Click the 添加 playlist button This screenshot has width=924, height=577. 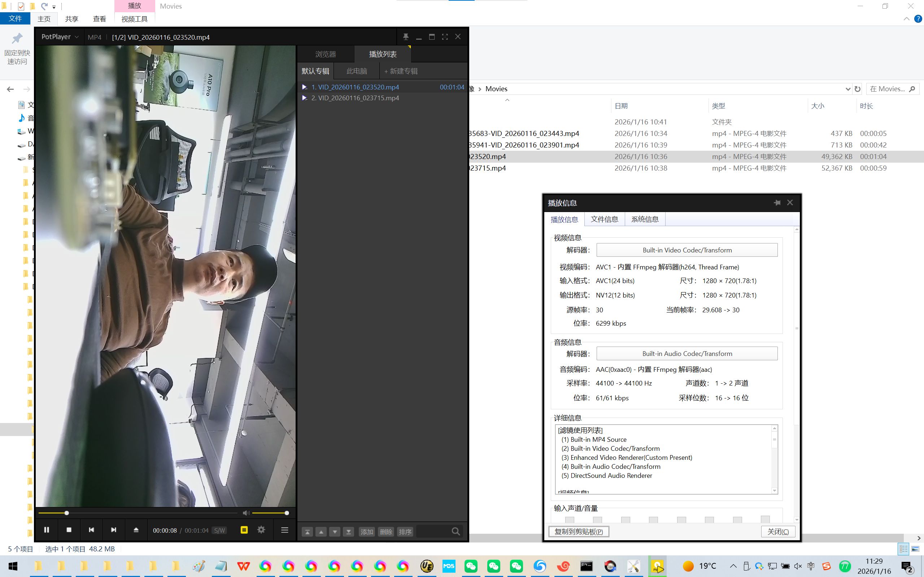coord(367,532)
